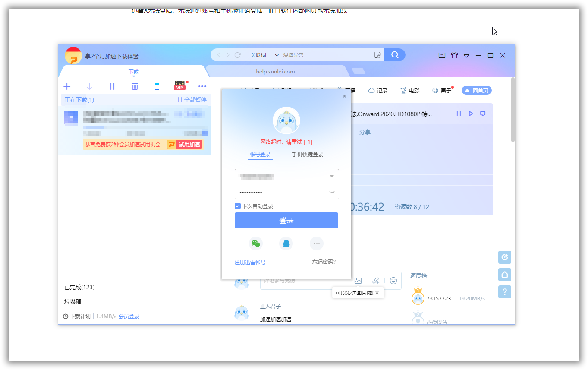
Task: Sign in with the QQ penguin icon
Action: click(286, 243)
